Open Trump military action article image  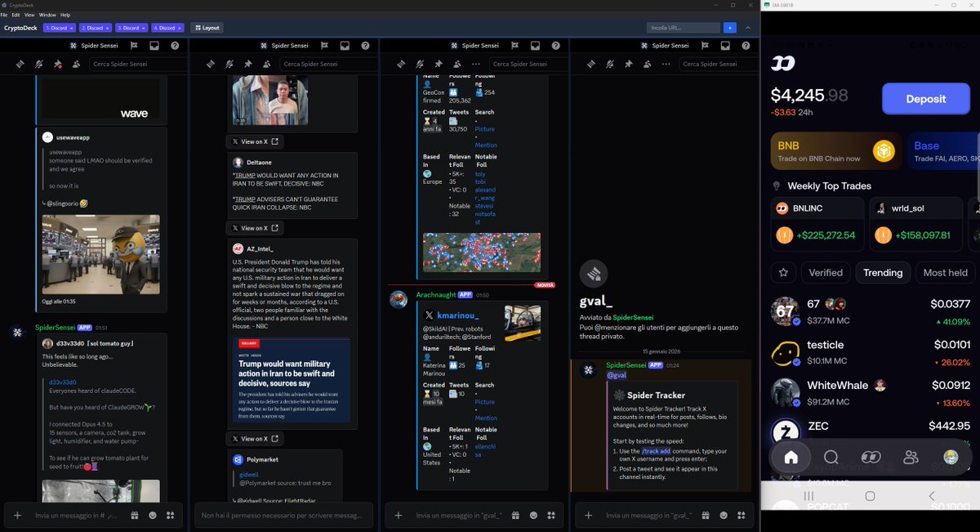[292, 378]
